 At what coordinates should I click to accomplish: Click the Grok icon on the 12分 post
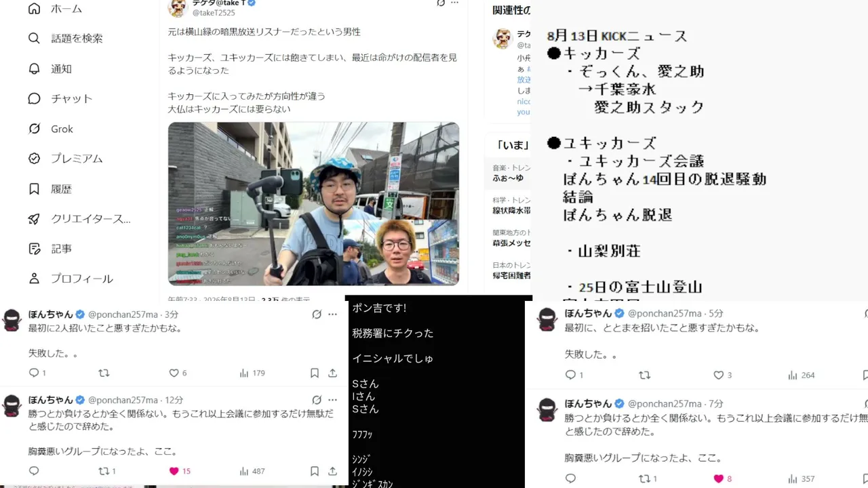(x=317, y=400)
